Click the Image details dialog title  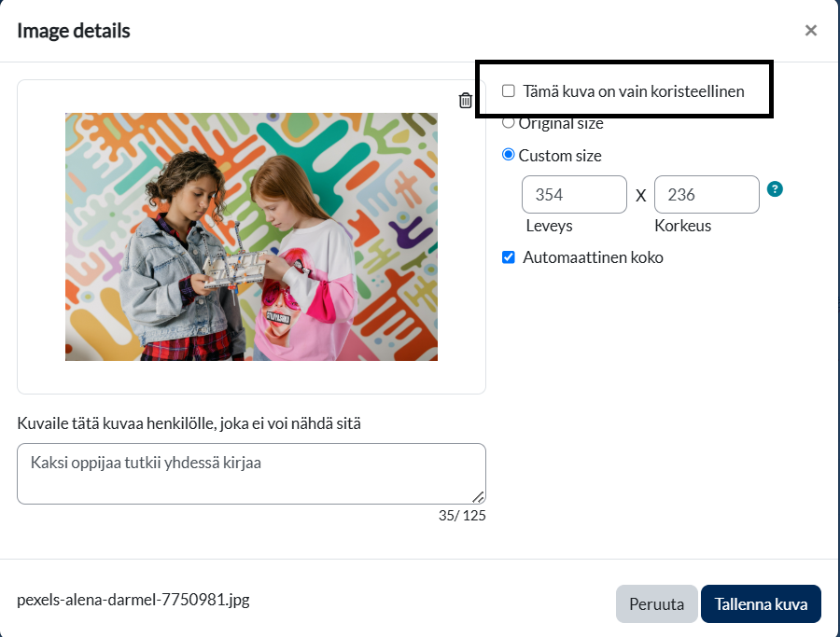pos(74,31)
